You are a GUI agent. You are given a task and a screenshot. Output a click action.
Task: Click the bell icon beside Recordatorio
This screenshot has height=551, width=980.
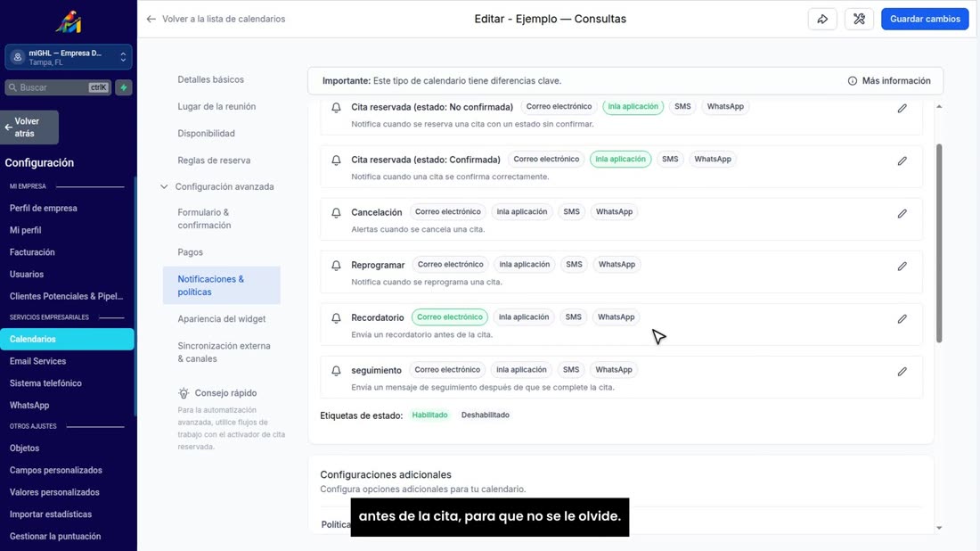pyautogui.click(x=336, y=317)
